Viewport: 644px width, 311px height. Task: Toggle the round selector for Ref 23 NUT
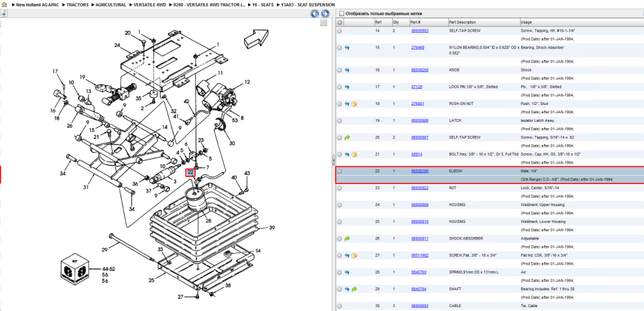click(x=339, y=188)
